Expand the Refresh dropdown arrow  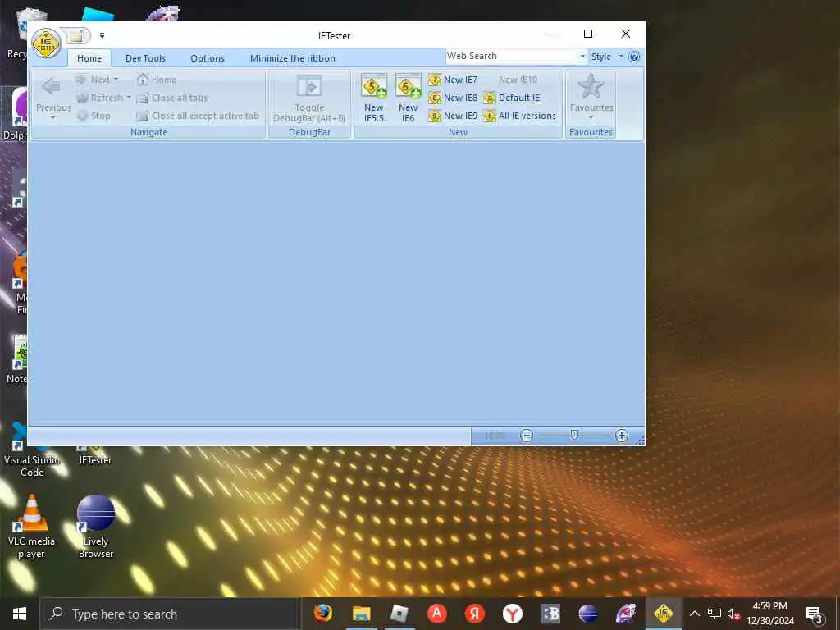(129, 98)
